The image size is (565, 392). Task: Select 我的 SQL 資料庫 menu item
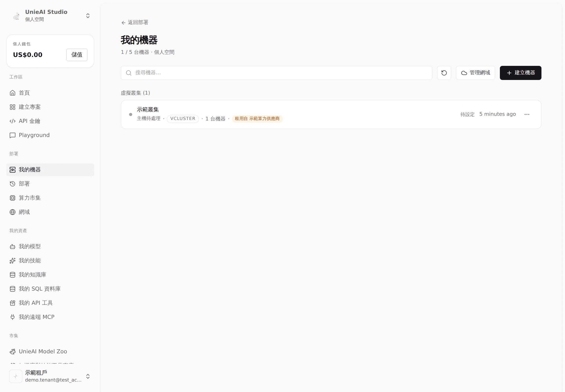(50, 289)
